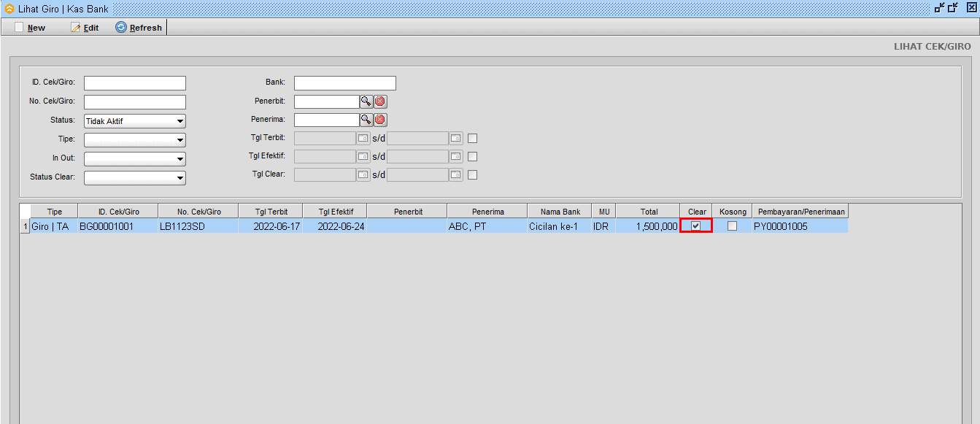Open the Tgl Efektif end date calendar icon
Image resolution: width=980 pixels, height=424 pixels.
coord(456,156)
